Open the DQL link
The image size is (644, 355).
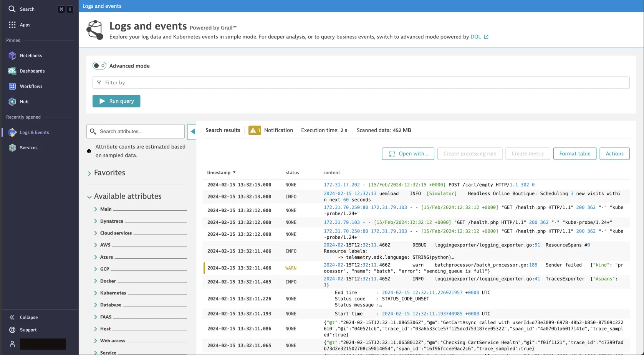click(x=475, y=37)
